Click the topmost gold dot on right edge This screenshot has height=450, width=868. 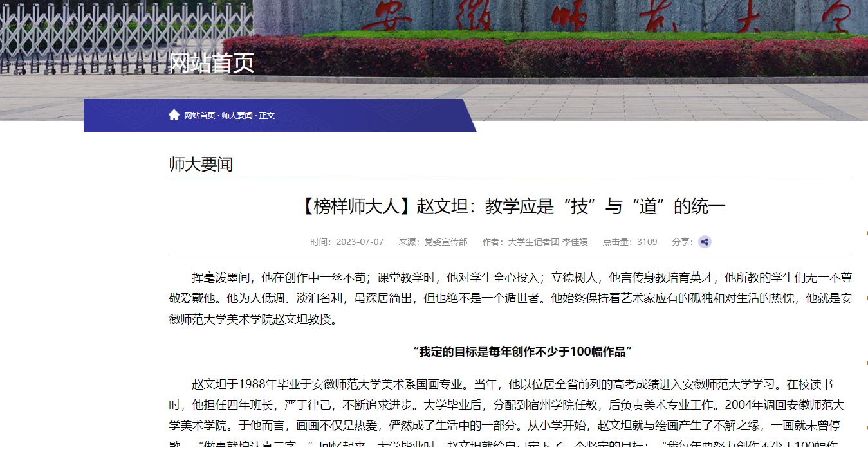pos(866,233)
